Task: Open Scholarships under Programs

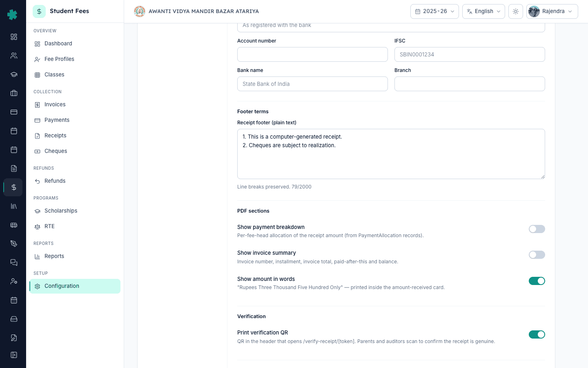Action: [x=75, y=211]
